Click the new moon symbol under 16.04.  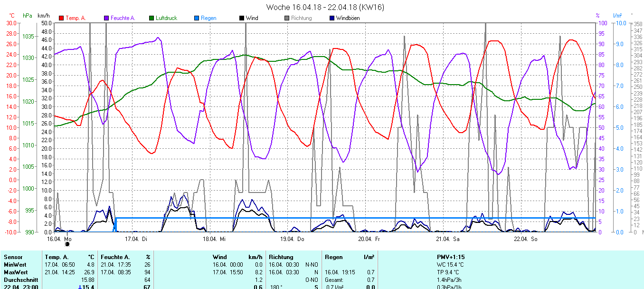67,244
